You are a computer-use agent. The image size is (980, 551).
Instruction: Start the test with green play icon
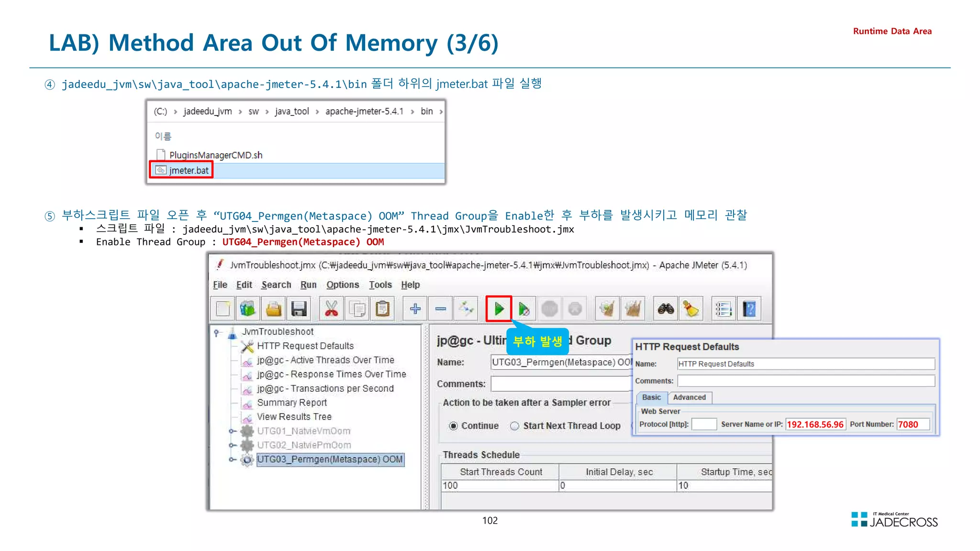click(499, 309)
